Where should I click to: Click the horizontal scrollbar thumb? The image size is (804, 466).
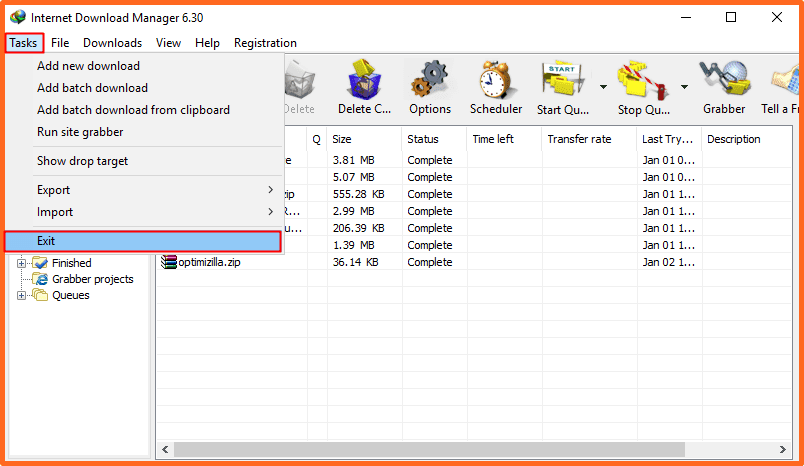tap(430, 450)
